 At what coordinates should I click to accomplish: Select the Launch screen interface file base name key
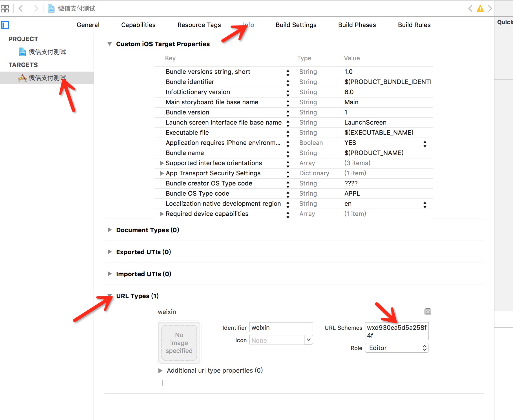pyautogui.click(x=224, y=122)
